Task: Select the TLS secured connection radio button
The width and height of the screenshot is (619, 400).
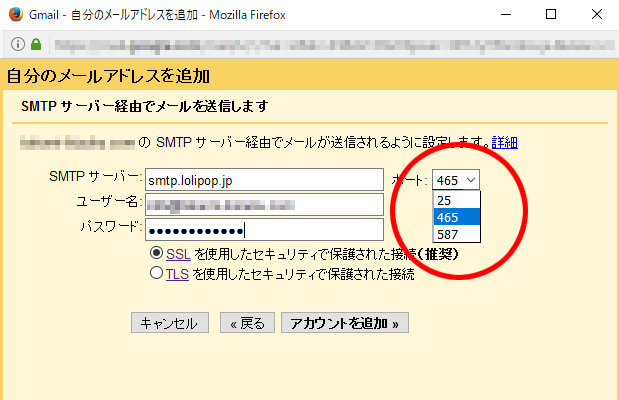Action: pyautogui.click(x=156, y=273)
